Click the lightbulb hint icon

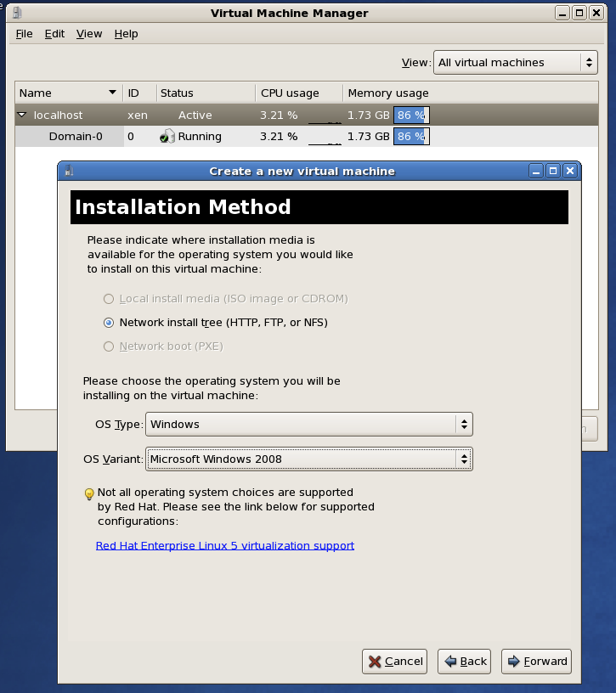click(x=88, y=494)
